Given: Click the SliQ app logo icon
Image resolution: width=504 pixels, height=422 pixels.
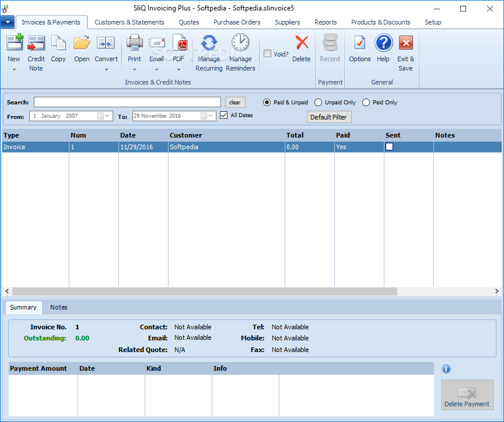Looking at the screenshot, I should point(5,8).
